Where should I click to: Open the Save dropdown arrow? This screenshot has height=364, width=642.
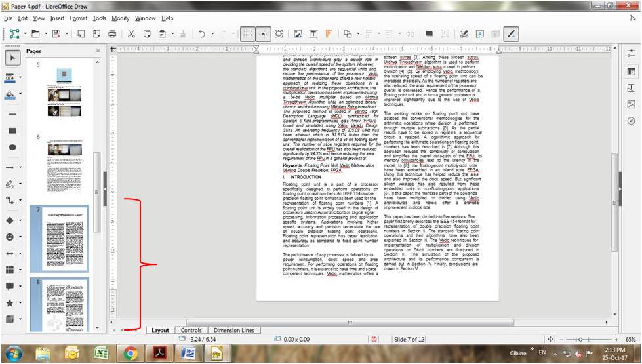(x=67, y=34)
